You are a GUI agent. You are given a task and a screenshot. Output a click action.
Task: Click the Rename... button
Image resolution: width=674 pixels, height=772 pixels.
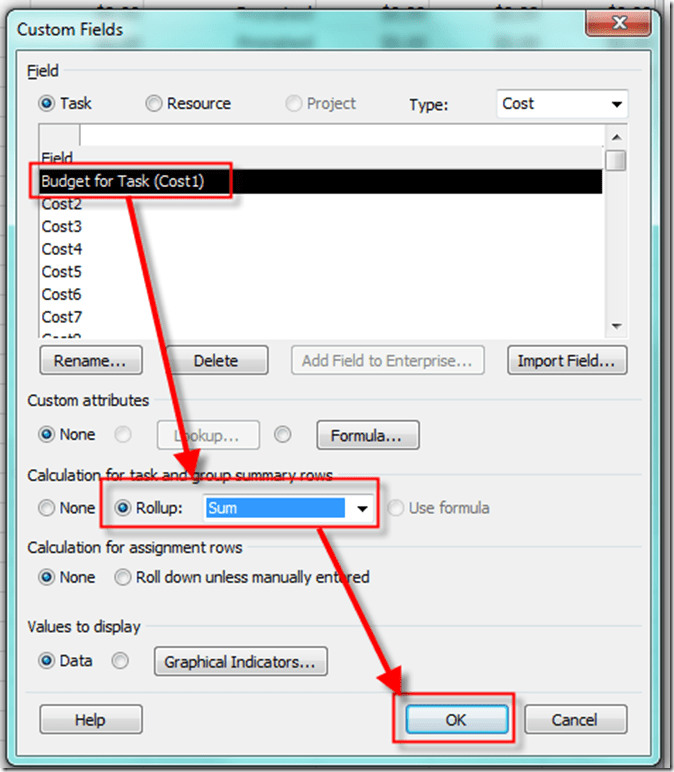[90, 361]
